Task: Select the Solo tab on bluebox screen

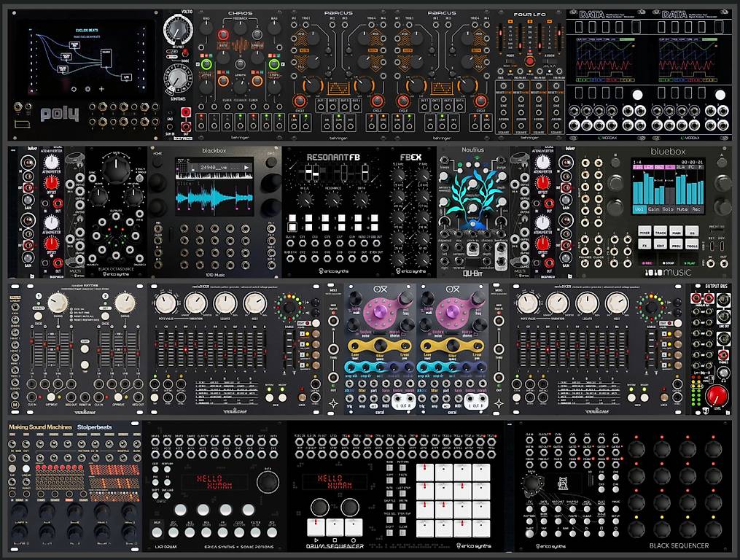Action: [668, 209]
